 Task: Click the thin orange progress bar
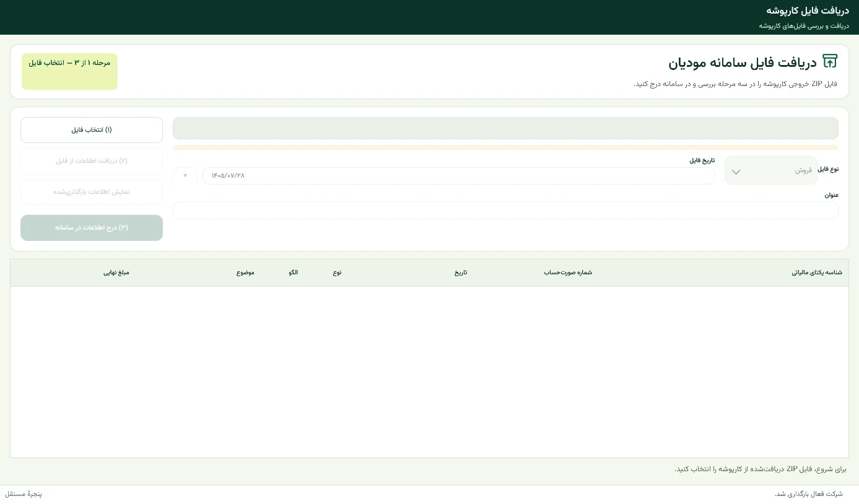coord(505,147)
